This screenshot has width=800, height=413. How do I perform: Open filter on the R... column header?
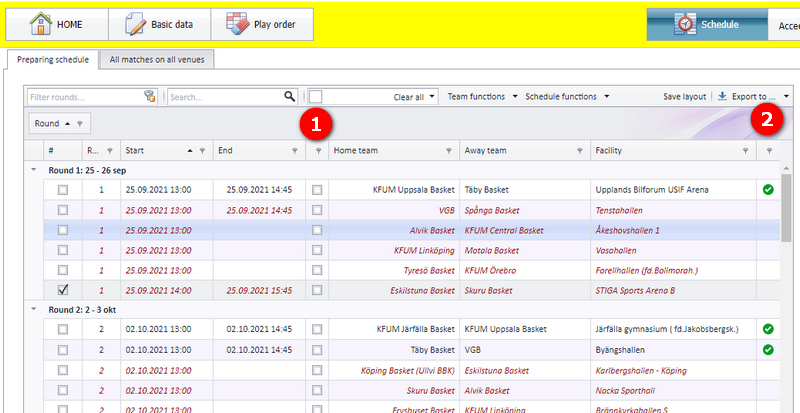pyautogui.click(x=110, y=151)
